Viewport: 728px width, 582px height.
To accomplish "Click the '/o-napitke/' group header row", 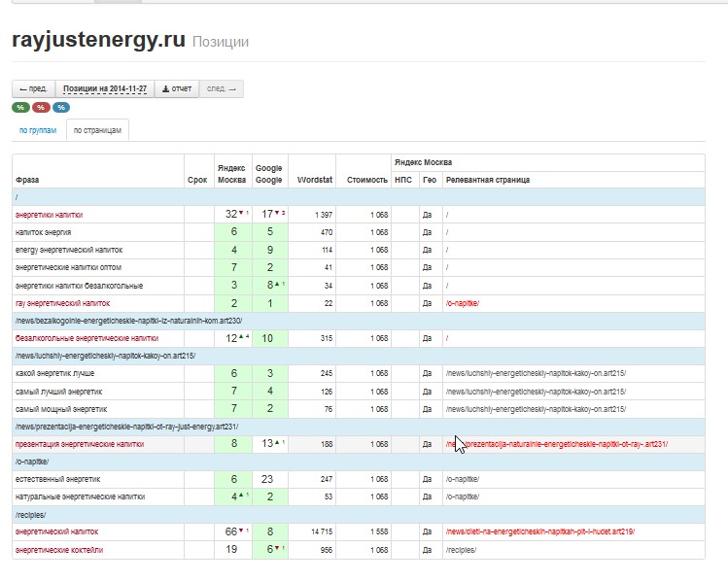I will [359, 462].
